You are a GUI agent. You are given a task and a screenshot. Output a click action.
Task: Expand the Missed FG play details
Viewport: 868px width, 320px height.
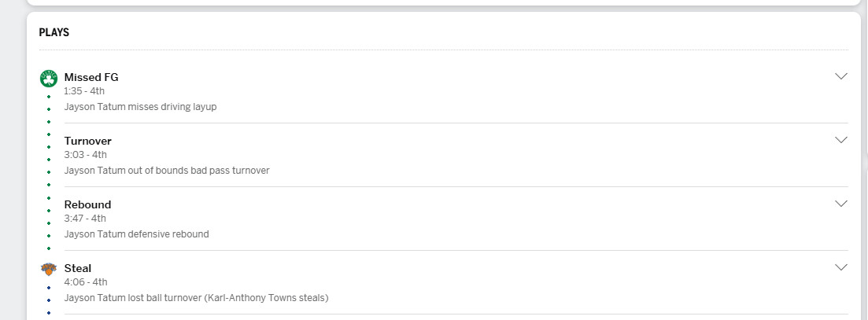click(x=840, y=76)
